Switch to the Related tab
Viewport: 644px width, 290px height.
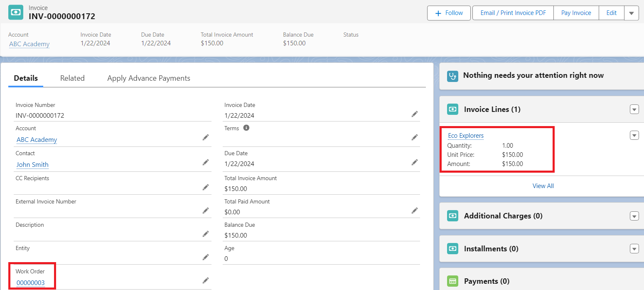[x=72, y=78]
